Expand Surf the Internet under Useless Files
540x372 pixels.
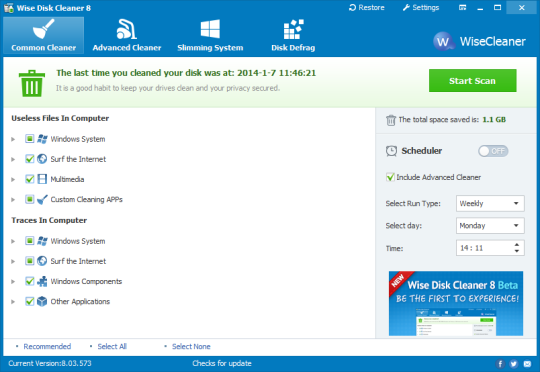pos(13,159)
